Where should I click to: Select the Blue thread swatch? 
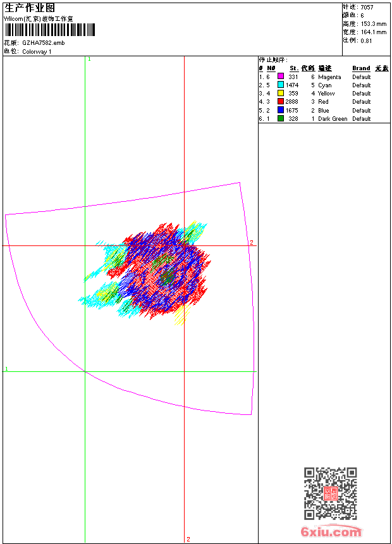(x=281, y=110)
